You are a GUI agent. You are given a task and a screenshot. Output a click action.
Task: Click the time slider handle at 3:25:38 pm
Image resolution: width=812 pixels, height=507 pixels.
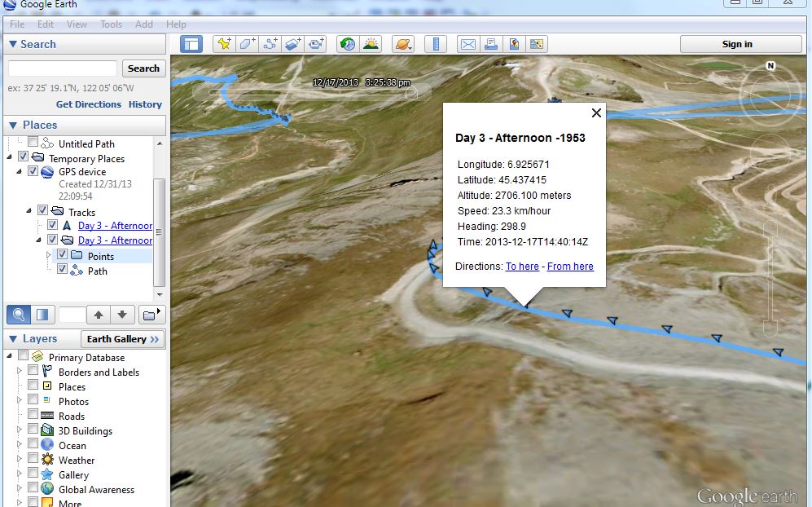(411, 93)
